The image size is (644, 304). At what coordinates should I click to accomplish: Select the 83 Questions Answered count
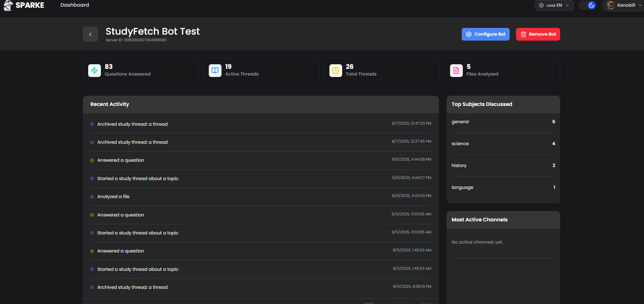click(109, 67)
